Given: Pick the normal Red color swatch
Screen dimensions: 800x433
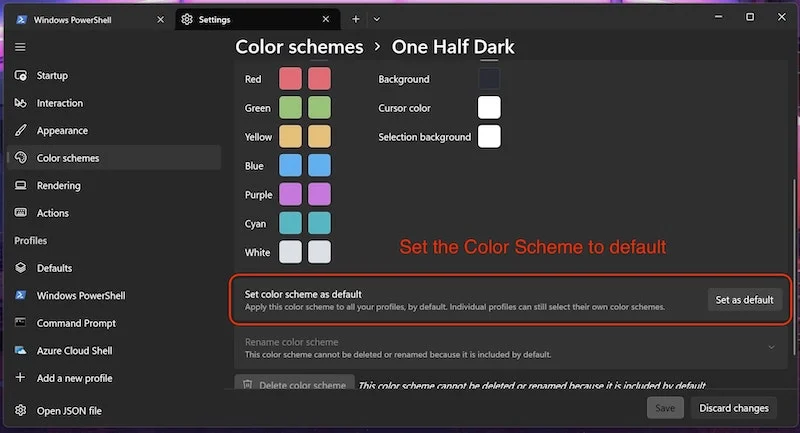Looking at the screenshot, I should click(290, 79).
